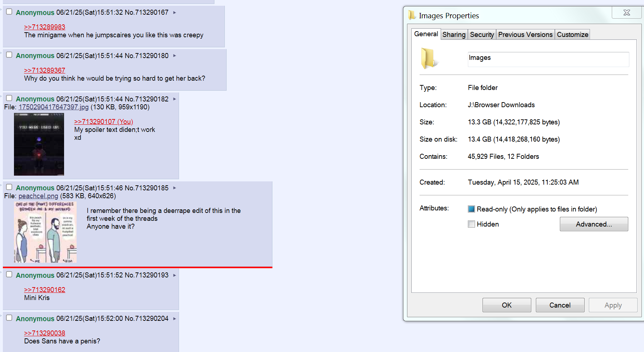
Task: Tick checkbox of post No.713290180
Action: click(x=9, y=55)
